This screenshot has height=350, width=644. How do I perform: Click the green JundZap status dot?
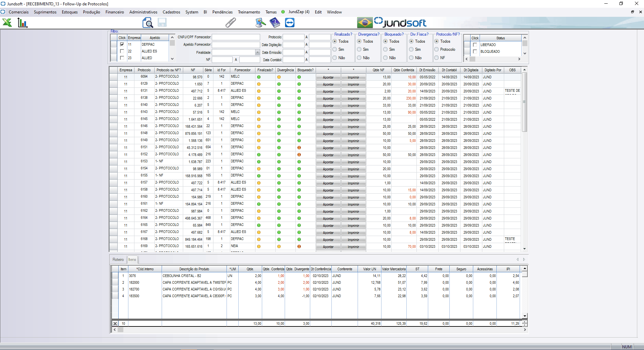click(283, 12)
